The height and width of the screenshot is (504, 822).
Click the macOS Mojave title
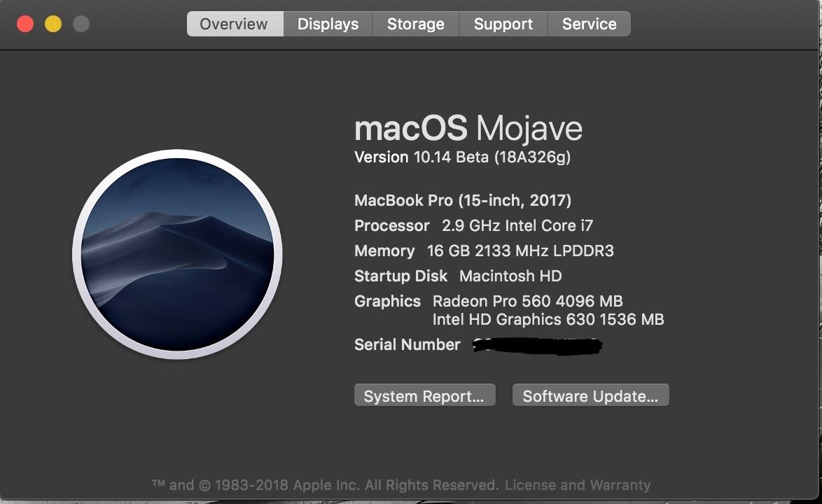tap(468, 128)
